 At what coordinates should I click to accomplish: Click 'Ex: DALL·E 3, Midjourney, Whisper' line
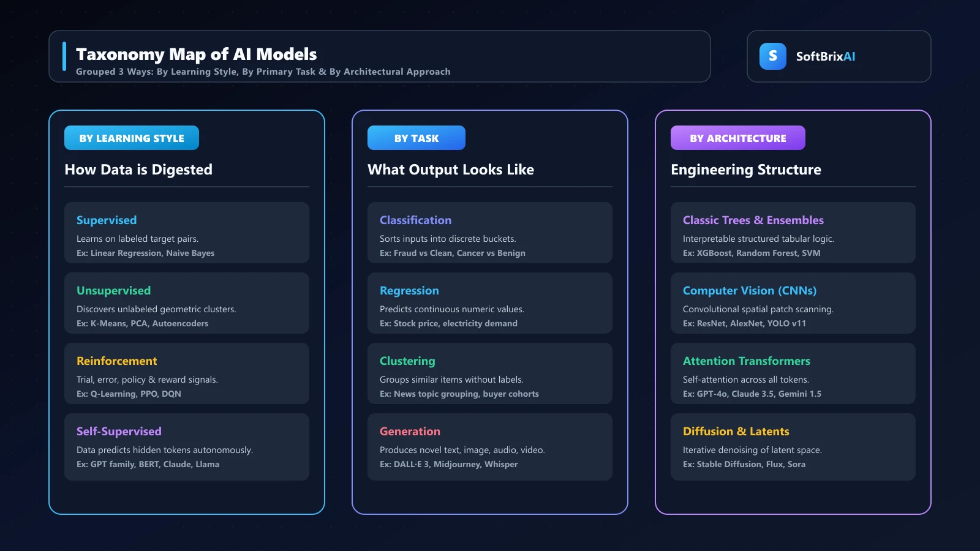coord(449,465)
